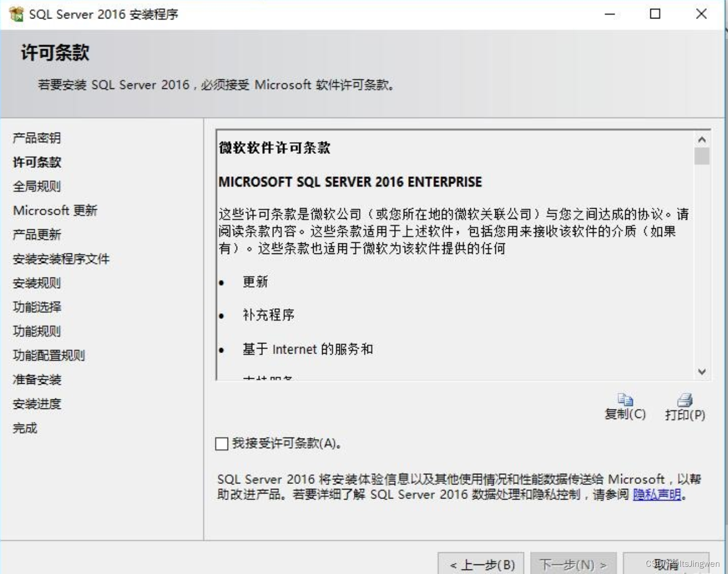This screenshot has height=574, width=728.
Task: Select the 完成 step in sidebar
Action: 25,429
